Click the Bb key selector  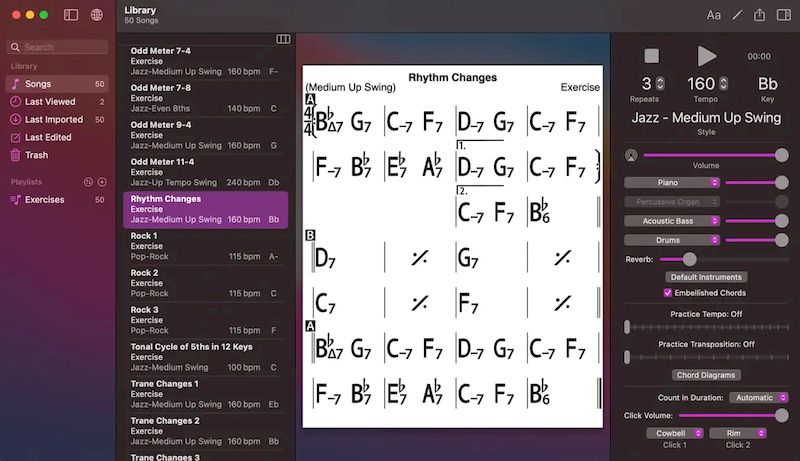(x=767, y=84)
